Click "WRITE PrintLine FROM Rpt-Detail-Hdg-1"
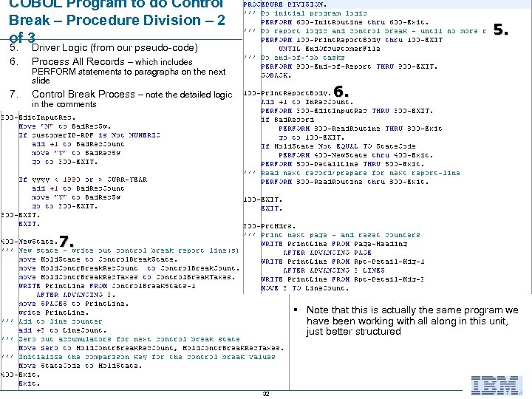This screenshot has height=399, width=532. coord(343,262)
